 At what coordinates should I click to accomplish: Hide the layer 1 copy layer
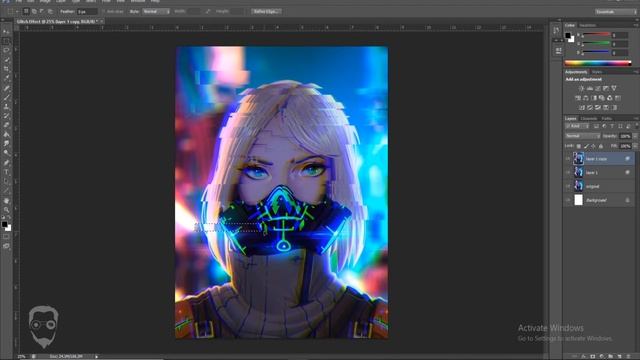tap(568, 159)
